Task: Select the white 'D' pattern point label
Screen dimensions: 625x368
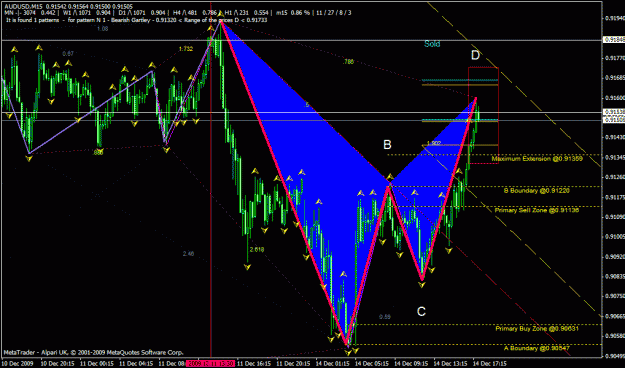Action: [475, 55]
